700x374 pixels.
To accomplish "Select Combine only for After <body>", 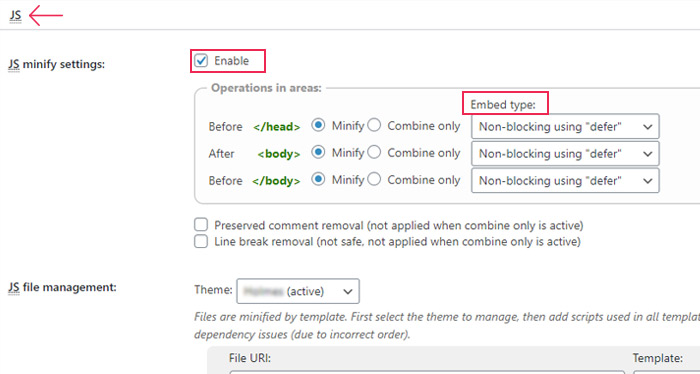I will [374, 153].
